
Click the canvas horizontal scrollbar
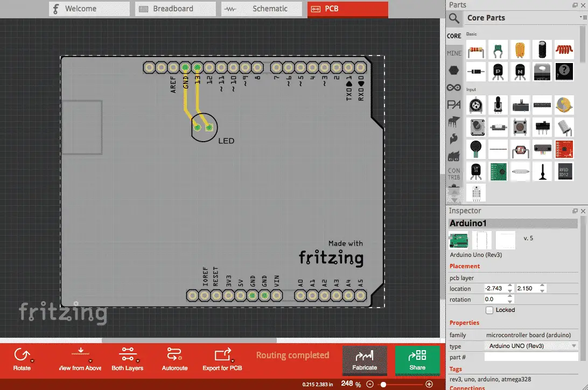(x=190, y=340)
